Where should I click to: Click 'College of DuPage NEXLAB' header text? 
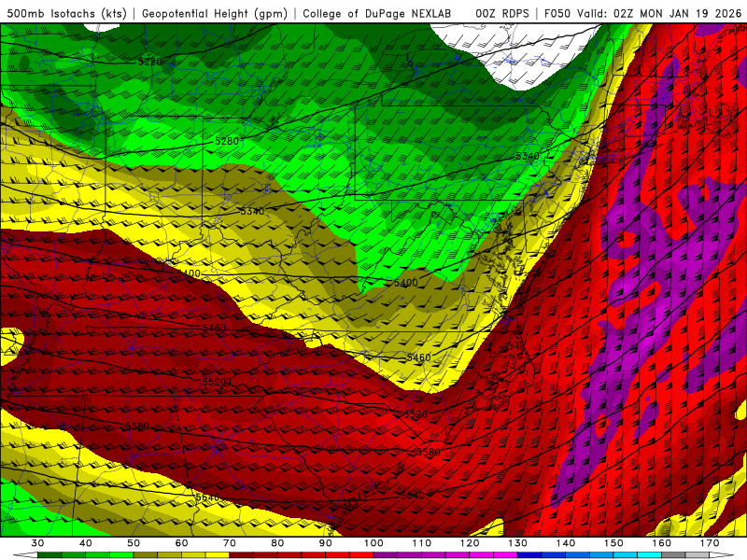click(377, 13)
